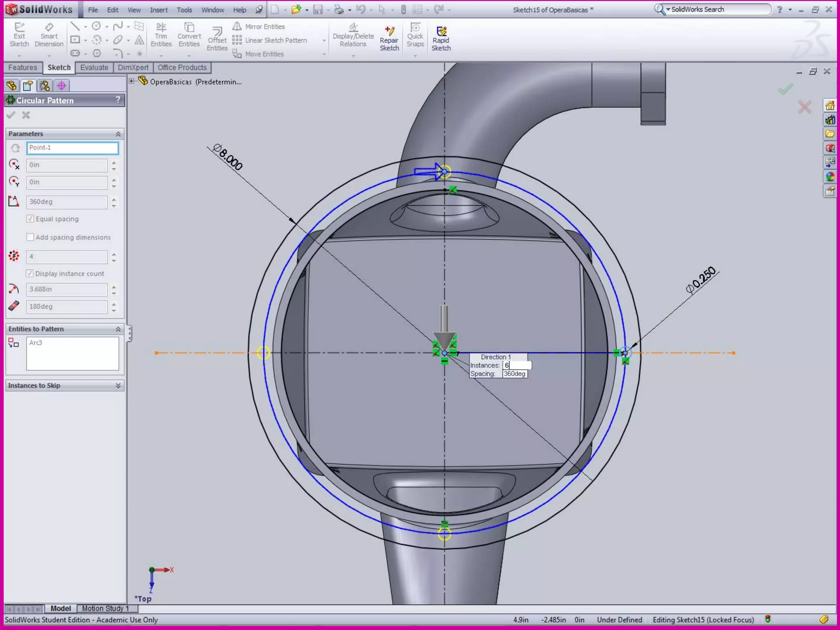Viewport: 840px width, 630px height.
Task: Expand the OperaBasicas feature tree node
Action: (x=132, y=81)
